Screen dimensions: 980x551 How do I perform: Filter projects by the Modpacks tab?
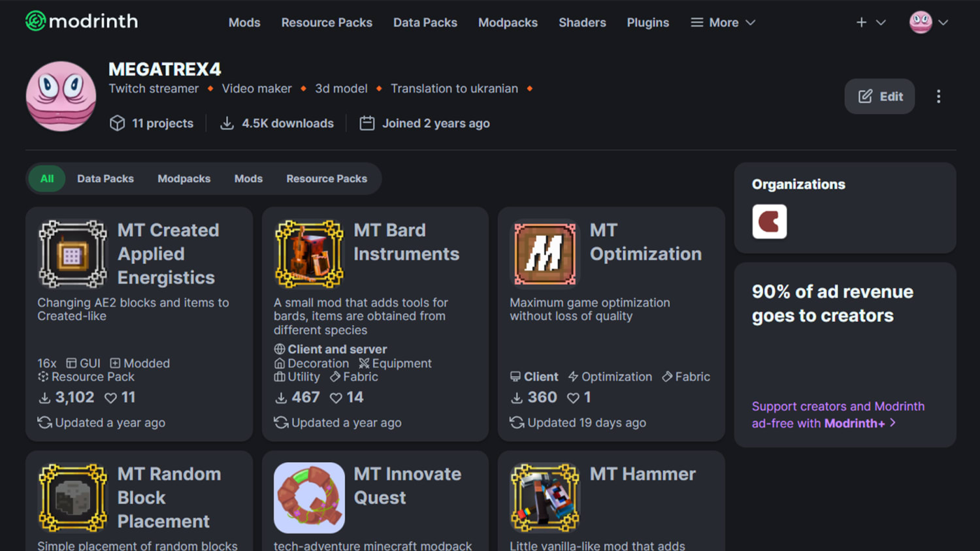click(x=184, y=178)
